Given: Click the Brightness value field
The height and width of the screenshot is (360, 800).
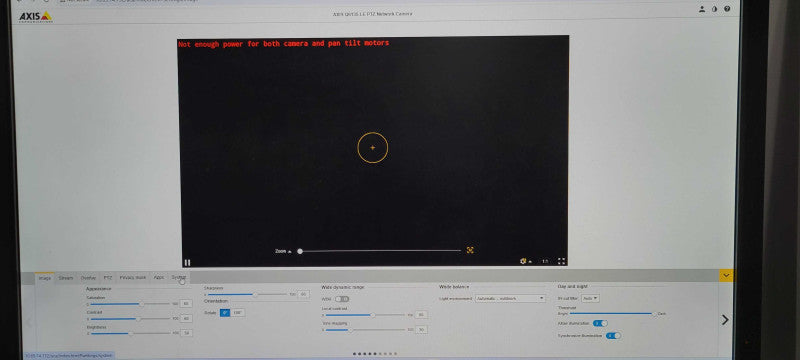Looking at the screenshot, I should click(186, 333).
